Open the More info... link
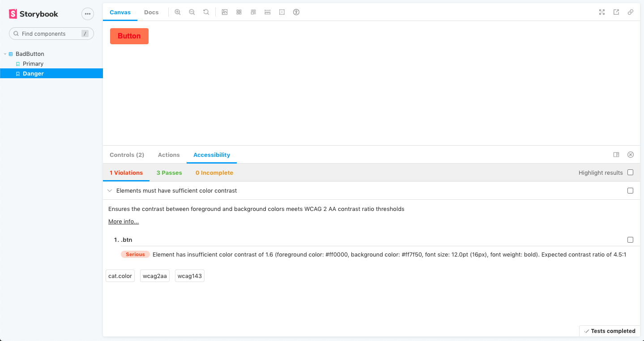The image size is (644, 341). tap(124, 222)
